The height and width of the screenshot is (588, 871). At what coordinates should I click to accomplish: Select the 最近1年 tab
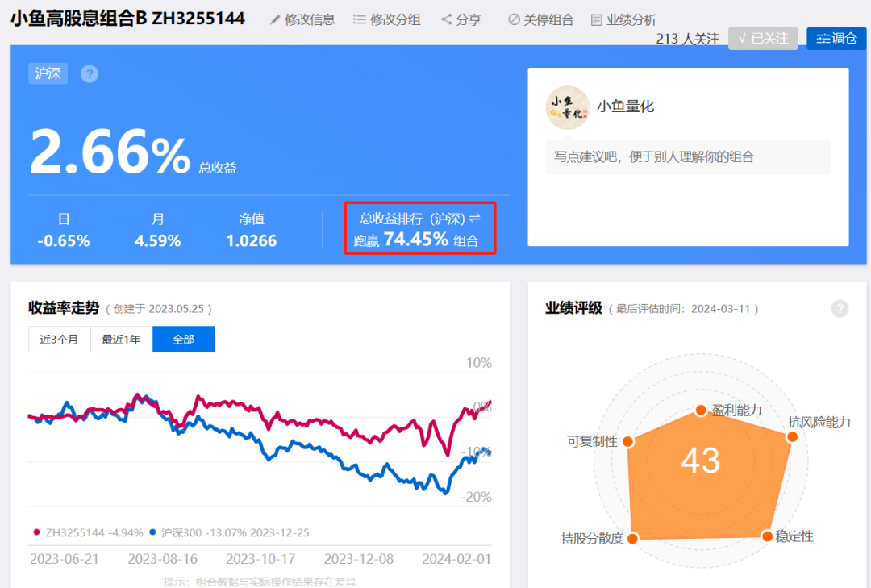[121, 339]
